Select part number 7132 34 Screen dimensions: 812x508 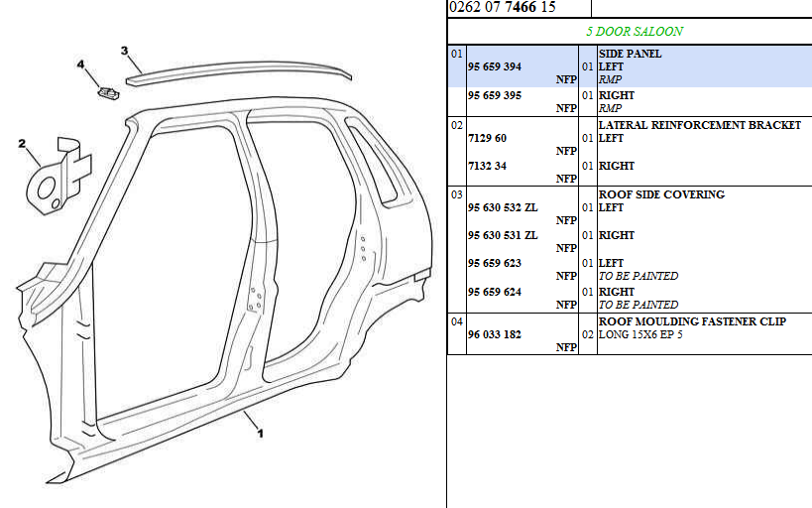click(x=487, y=167)
